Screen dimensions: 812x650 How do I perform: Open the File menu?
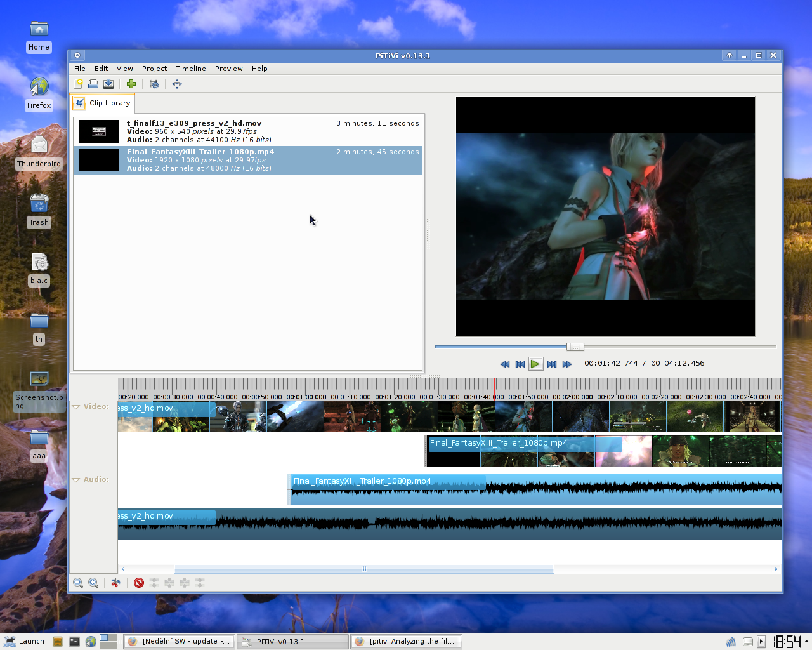click(80, 69)
